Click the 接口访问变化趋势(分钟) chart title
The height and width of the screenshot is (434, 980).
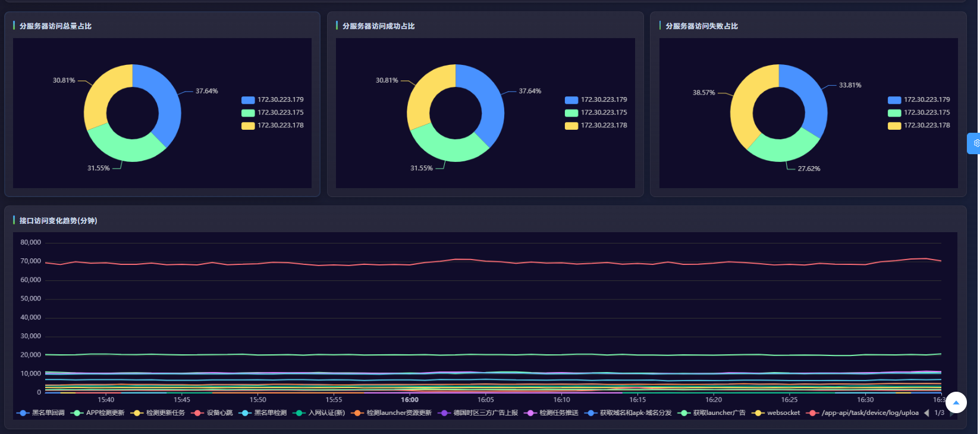[58, 221]
